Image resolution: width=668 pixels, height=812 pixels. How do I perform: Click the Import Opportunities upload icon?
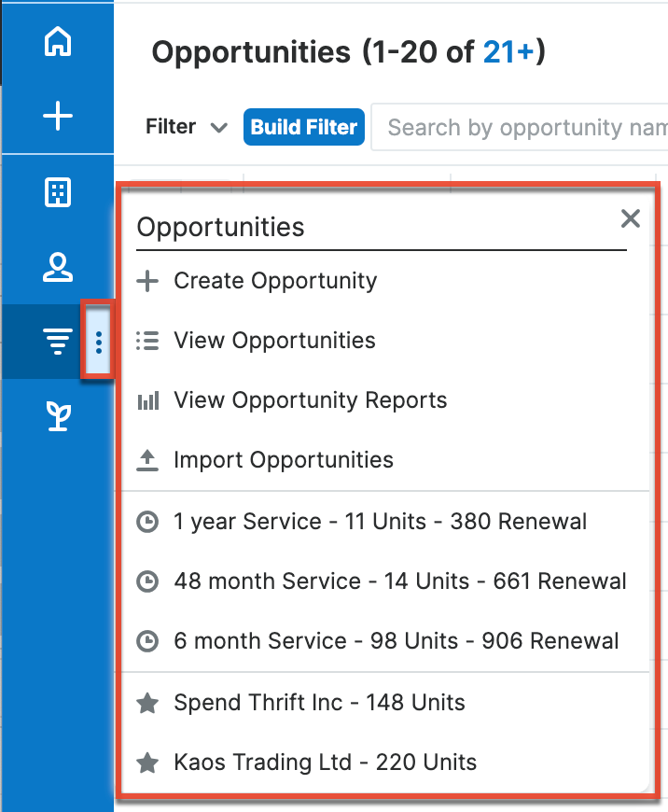[147, 459]
